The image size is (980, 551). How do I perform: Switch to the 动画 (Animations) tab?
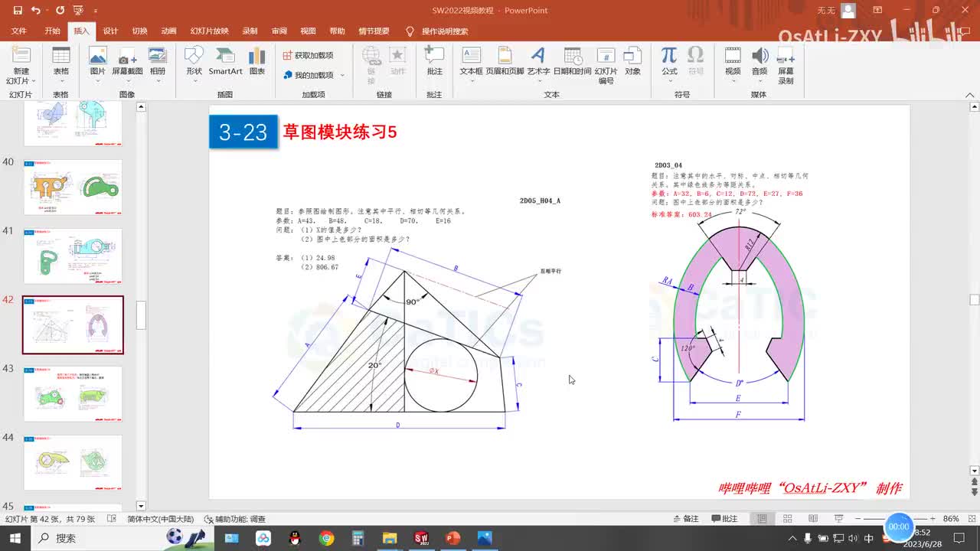tap(168, 31)
